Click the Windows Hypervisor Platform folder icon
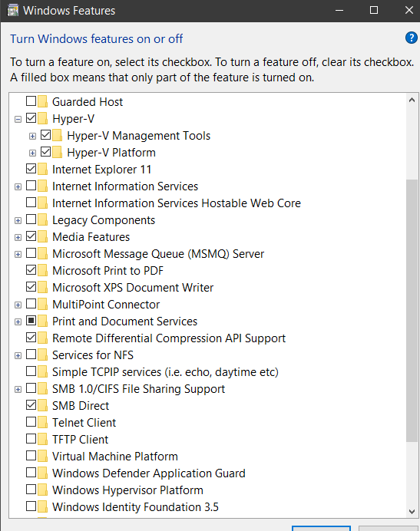The height and width of the screenshot is (531, 420). (42, 490)
